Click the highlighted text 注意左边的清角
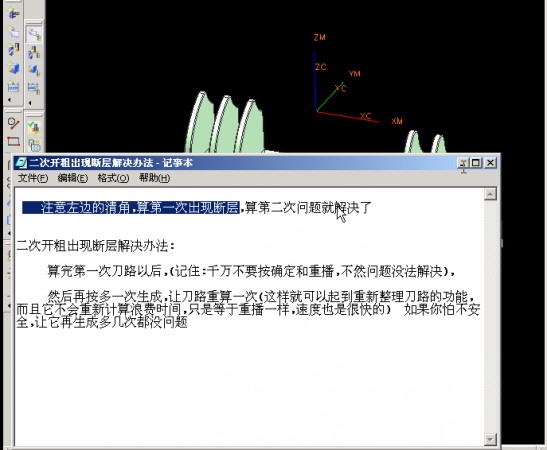The width and height of the screenshot is (547, 450). 85,208
